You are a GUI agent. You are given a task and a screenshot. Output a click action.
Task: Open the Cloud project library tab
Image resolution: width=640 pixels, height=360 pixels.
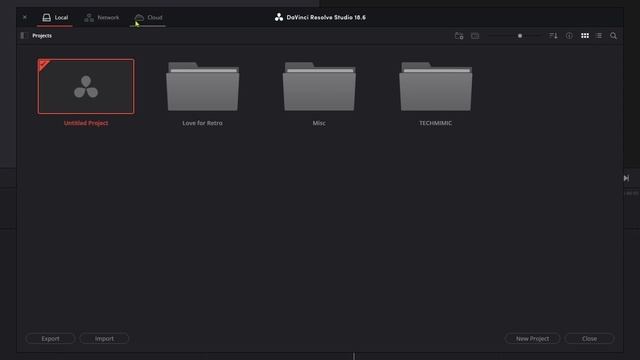149,18
